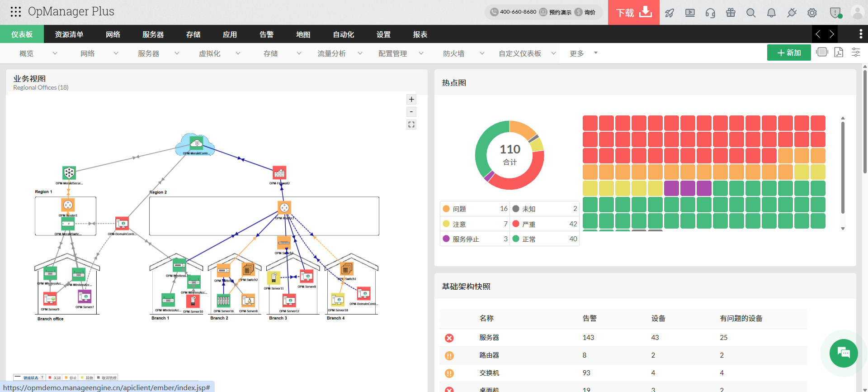Open the Routers row in infrastructure snapshot
Screen dimensions: 868x392
point(623,355)
